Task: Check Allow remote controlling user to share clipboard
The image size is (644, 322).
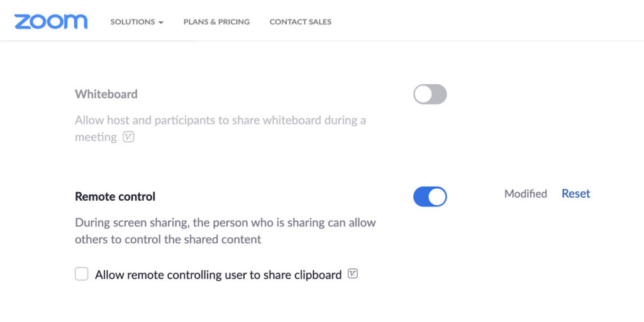Action: (x=82, y=274)
